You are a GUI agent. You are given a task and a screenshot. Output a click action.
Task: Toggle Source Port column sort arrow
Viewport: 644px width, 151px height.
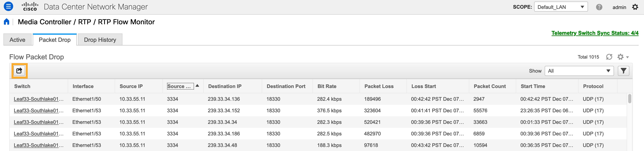[197, 86]
